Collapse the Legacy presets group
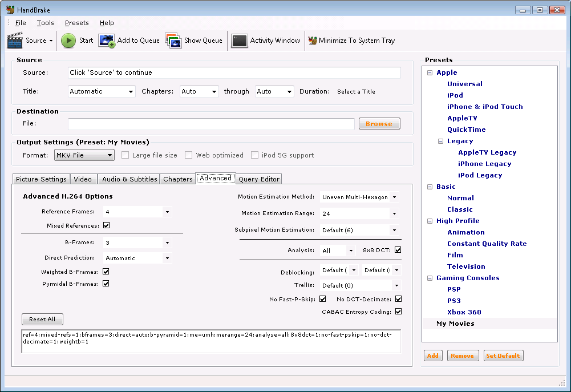 pyautogui.click(x=440, y=141)
